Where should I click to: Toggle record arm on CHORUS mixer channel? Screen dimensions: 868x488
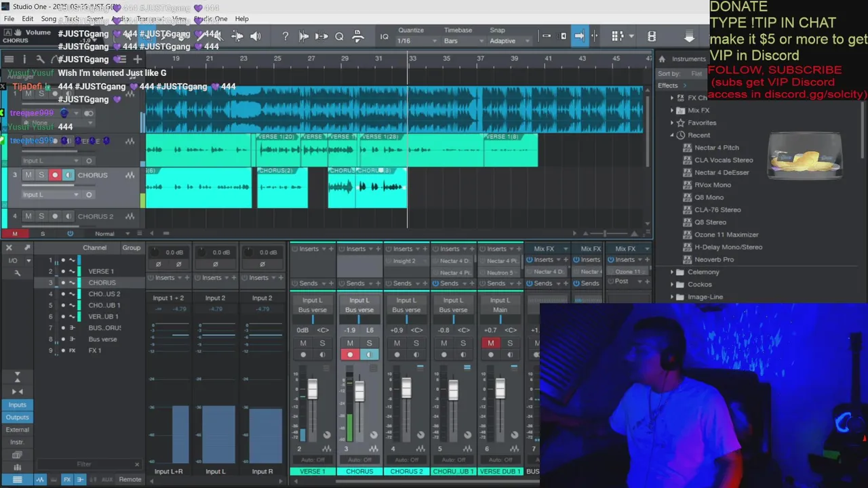350,354
